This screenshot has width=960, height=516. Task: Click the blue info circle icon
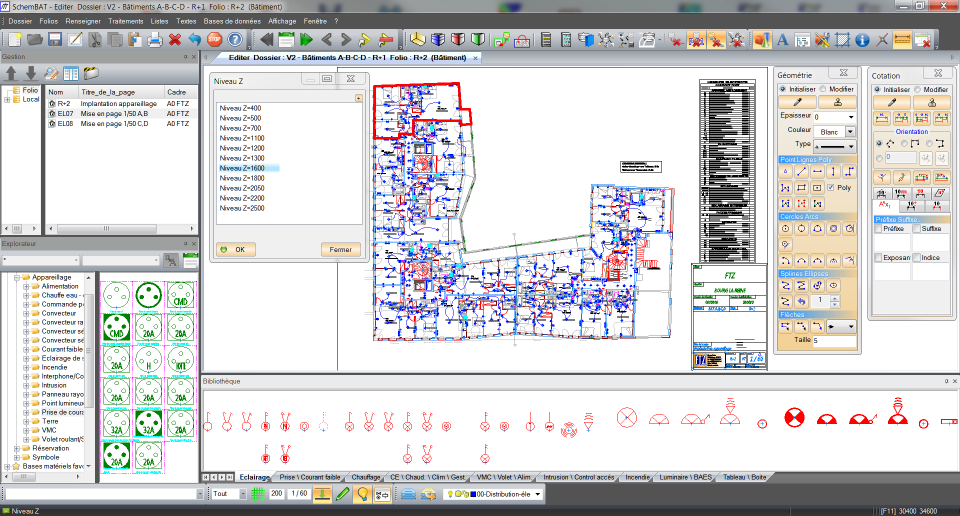[862, 40]
